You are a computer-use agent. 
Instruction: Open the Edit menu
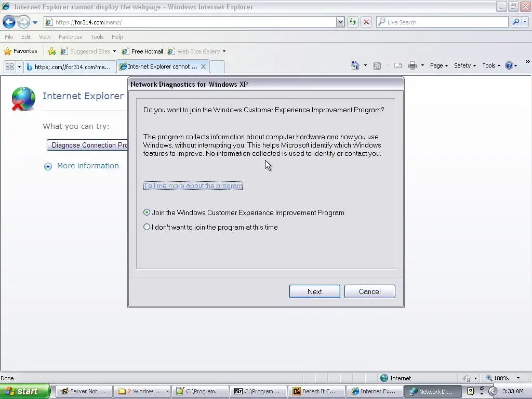click(x=26, y=37)
